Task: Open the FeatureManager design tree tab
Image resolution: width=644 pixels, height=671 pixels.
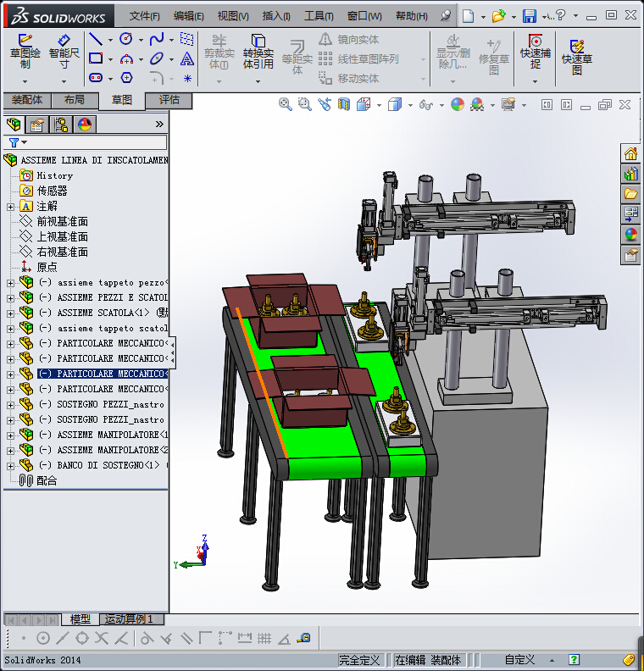Action: (14, 125)
